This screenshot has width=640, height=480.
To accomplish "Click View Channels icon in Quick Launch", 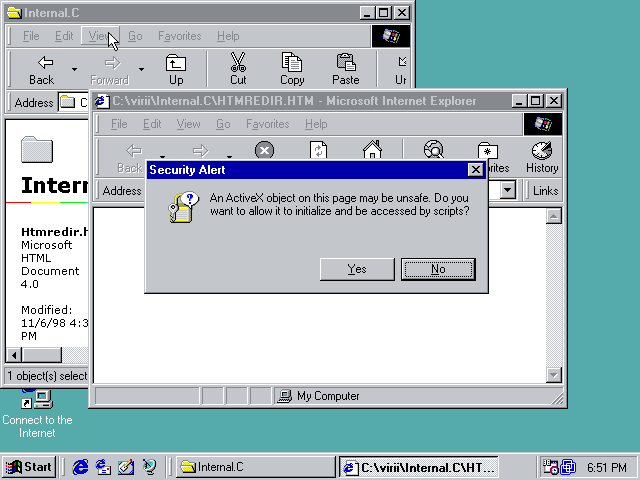I will (149, 467).
